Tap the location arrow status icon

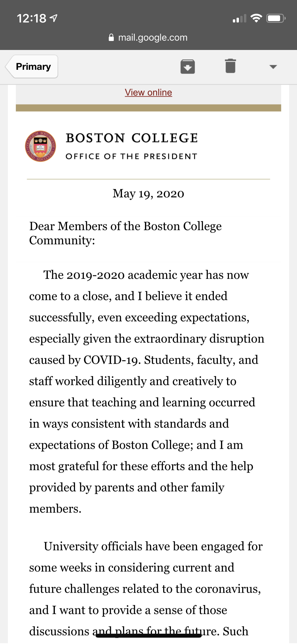click(x=54, y=18)
